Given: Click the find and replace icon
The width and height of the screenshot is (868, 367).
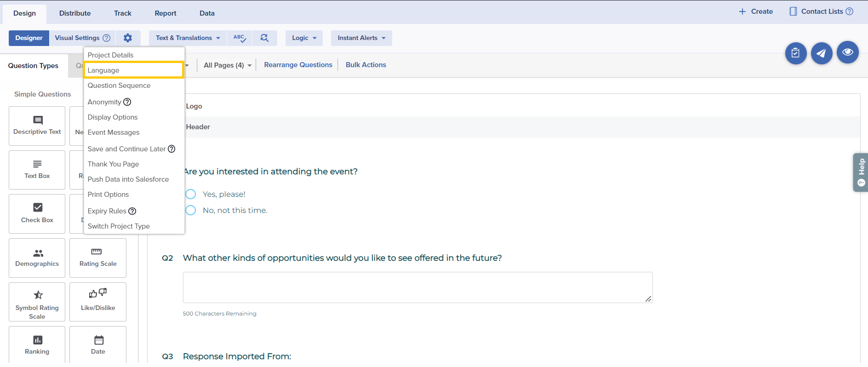Looking at the screenshot, I should coord(264,38).
